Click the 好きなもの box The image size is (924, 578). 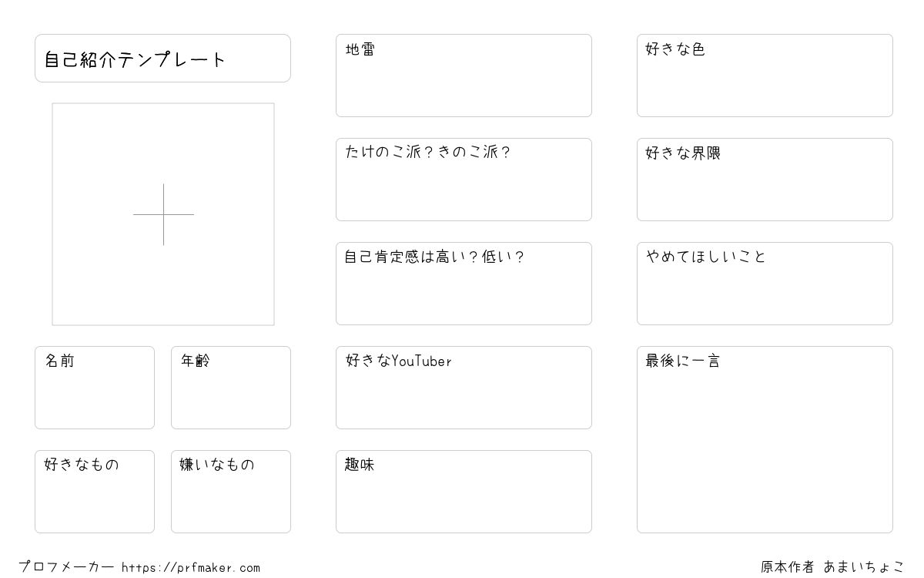click(x=95, y=492)
